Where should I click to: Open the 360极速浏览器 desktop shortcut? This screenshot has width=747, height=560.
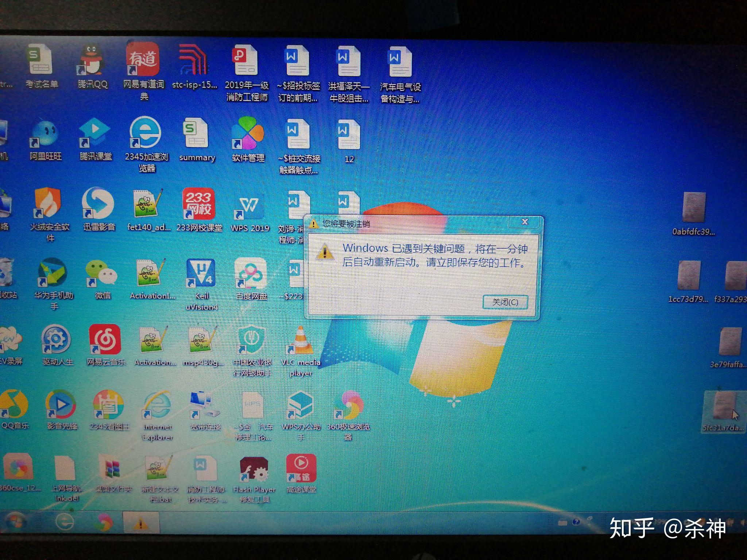pos(348,416)
